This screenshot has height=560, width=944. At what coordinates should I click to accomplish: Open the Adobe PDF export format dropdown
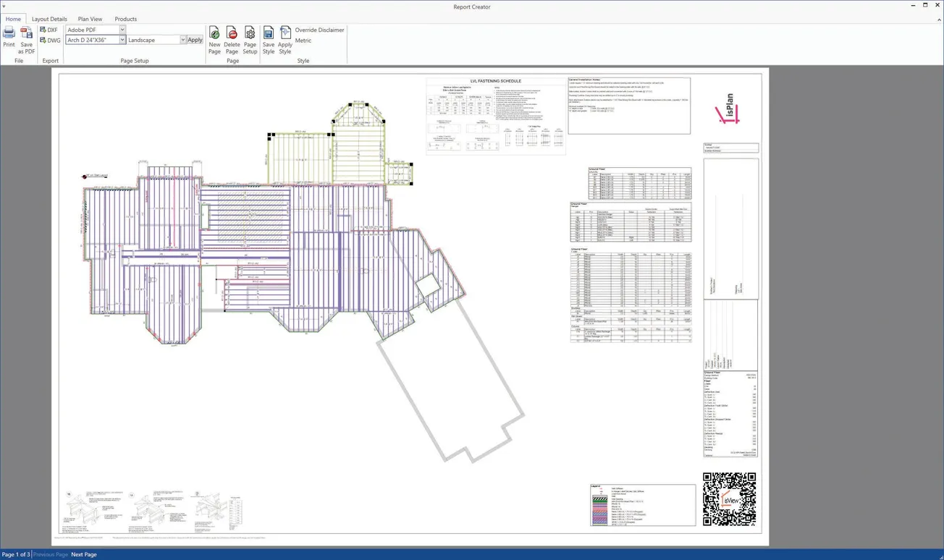(122, 30)
